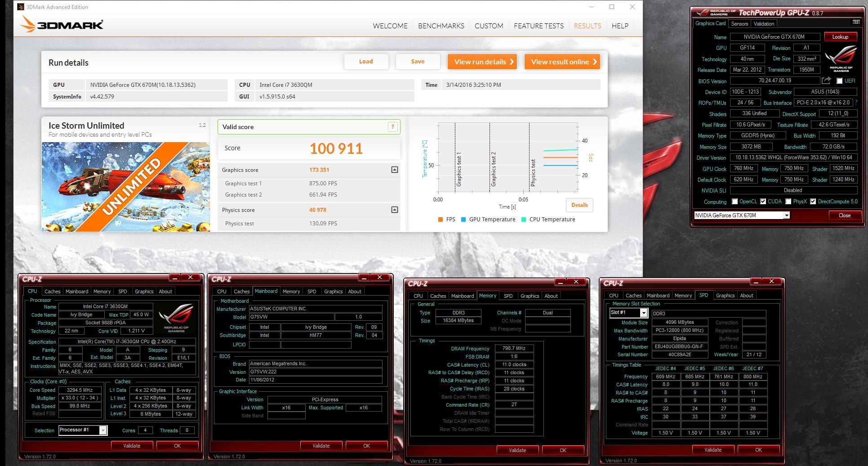
Task: Open the WELCOME page in 3DMark
Action: tap(390, 26)
